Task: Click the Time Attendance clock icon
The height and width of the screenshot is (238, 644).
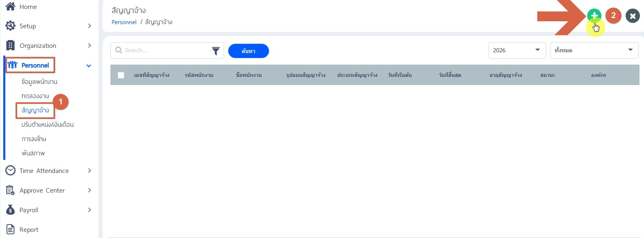Action: tap(10, 171)
